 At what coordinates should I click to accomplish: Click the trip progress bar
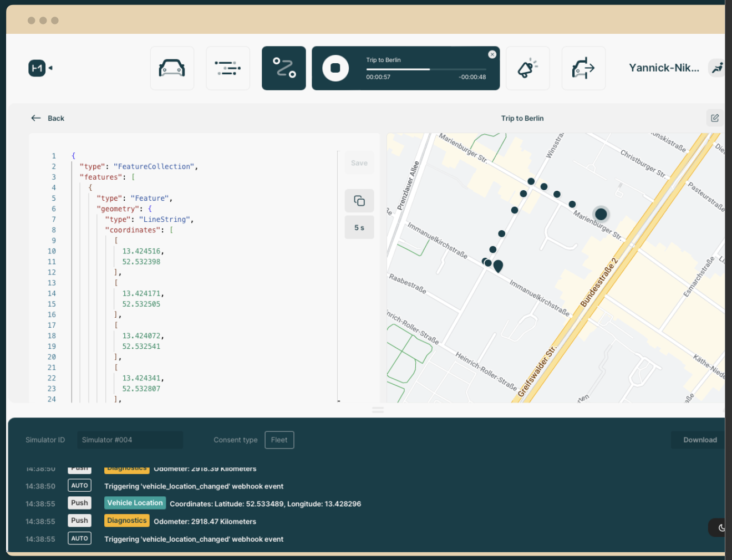click(x=426, y=69)
